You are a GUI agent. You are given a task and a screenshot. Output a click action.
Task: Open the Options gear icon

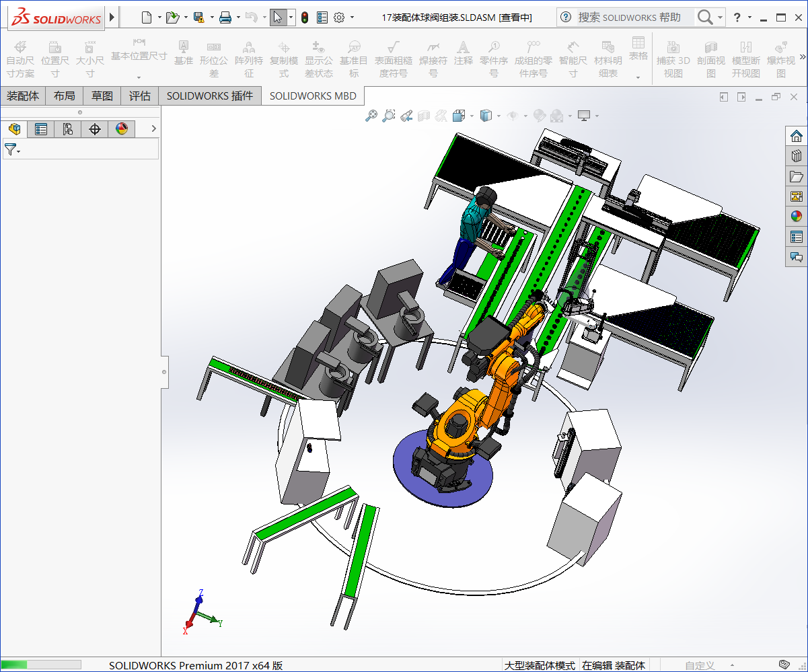pyautogui.click(x=339, y=17)
